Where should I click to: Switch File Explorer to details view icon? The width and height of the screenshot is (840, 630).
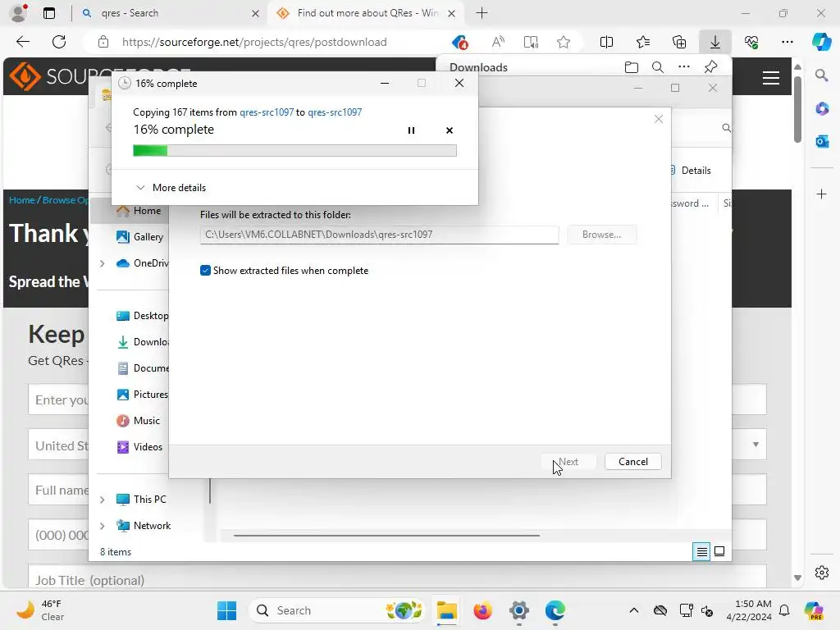tap(701, 551)
